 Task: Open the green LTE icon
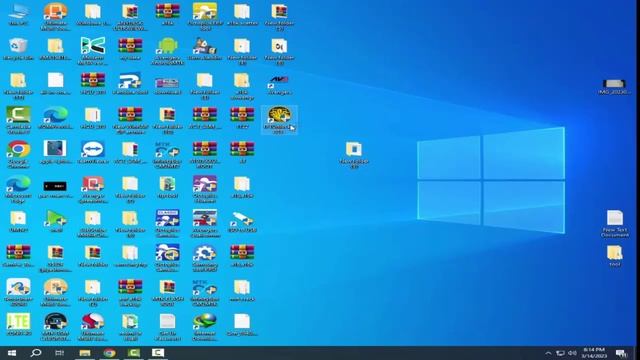[x=18, y=325]
